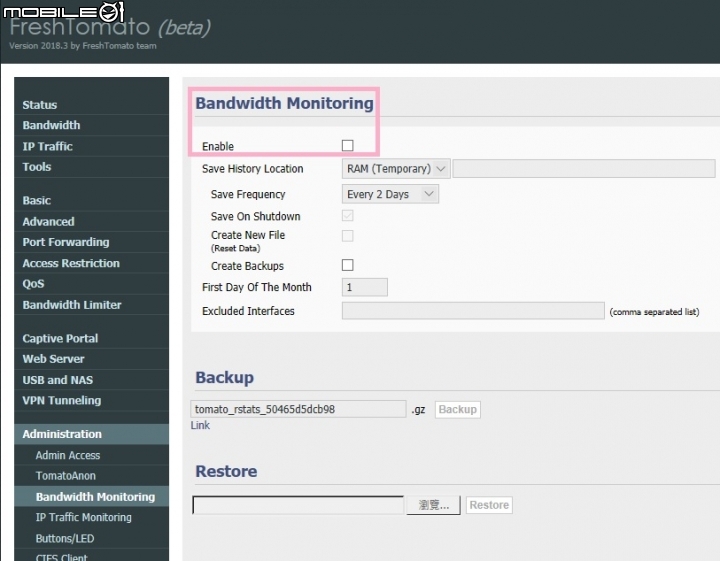720x561 pixels.
Task: Collapse the Administration menu section
Action: tap(91, 434)
